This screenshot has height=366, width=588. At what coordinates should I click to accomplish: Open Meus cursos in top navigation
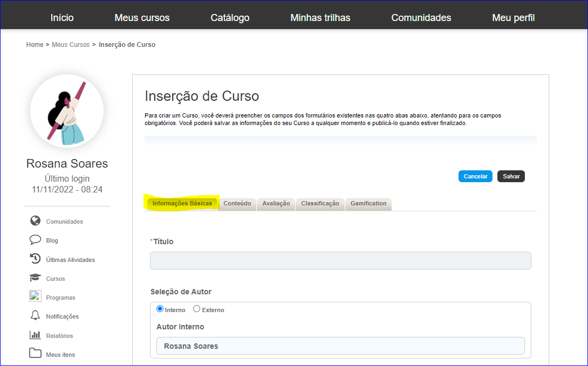pyautogui.click(x=142, y=18)
